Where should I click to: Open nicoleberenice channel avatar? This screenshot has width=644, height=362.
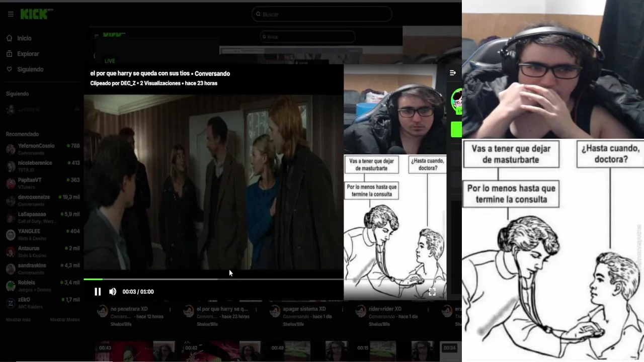point(11,166)
